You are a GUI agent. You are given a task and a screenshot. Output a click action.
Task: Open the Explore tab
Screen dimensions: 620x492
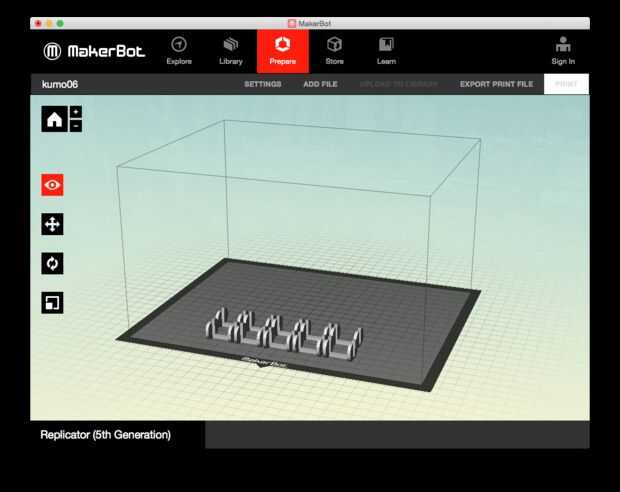[x=179, y=51]
